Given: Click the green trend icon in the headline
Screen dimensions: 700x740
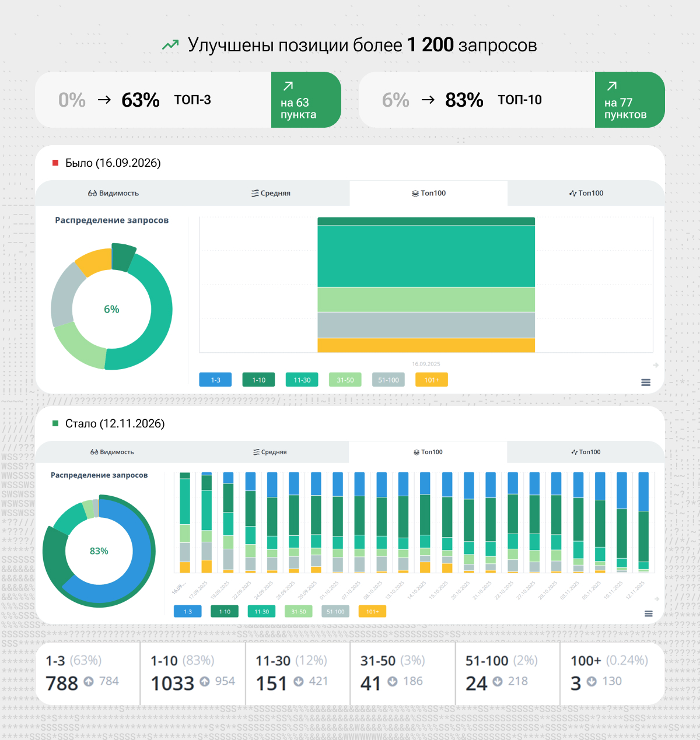Looking at the screenshot, I should coord(170,45).
